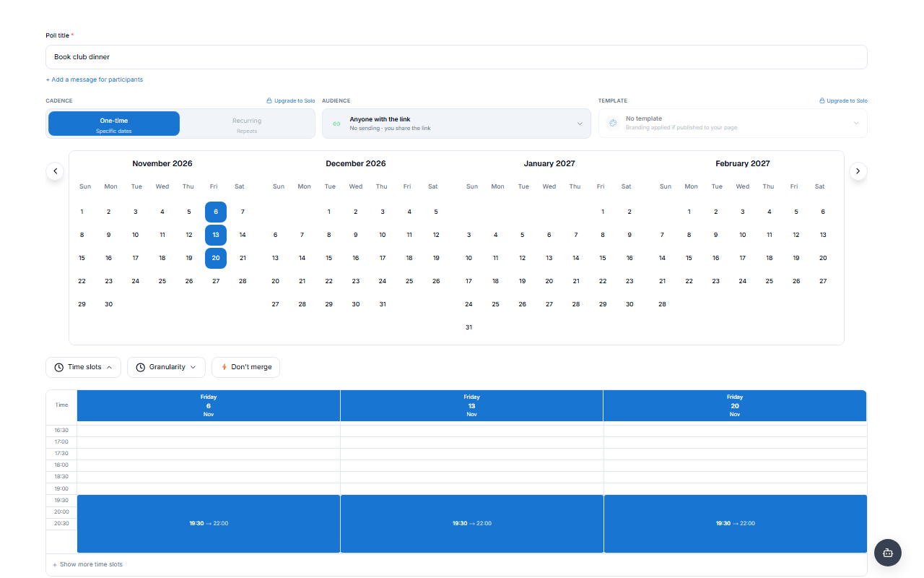This screenshot has height=578, width=924.
Task: Select the Friday 6 Nov 19:30 slot
Action: [209, 524]
